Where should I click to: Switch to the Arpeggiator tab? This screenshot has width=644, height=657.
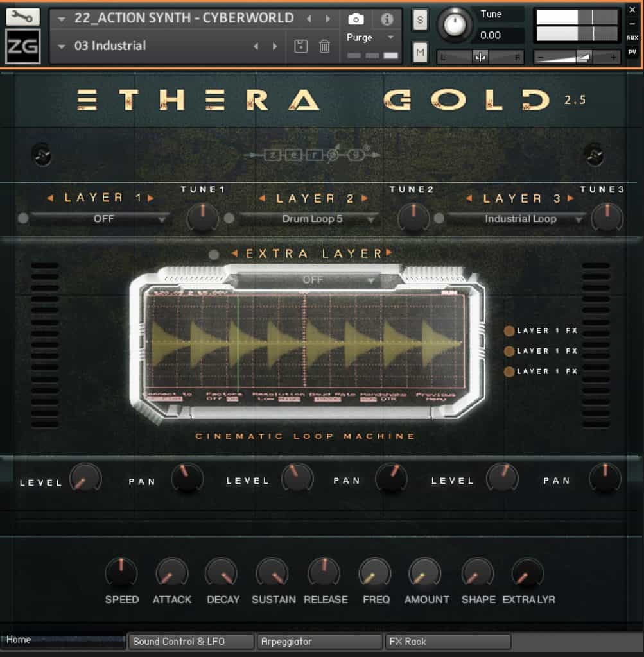coord(320,642)
